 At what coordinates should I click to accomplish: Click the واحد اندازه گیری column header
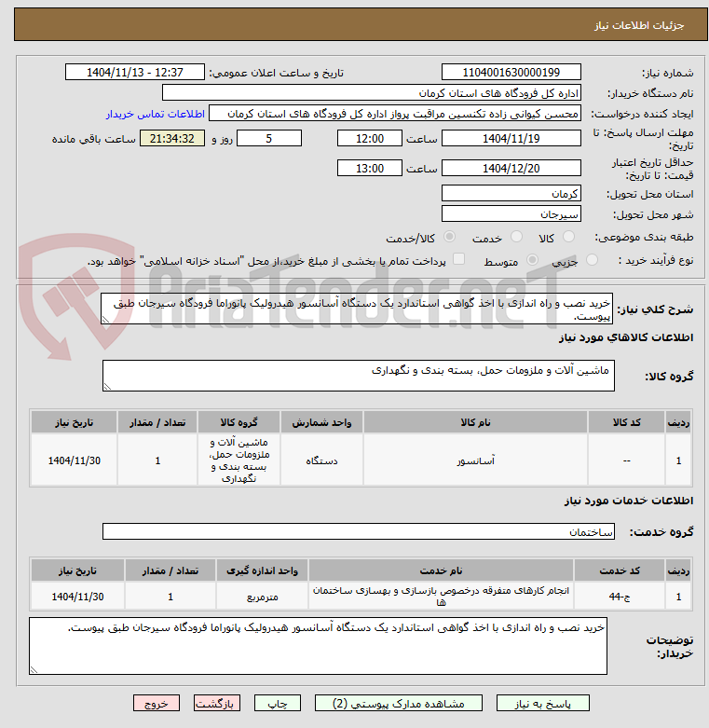coord(262,570)
